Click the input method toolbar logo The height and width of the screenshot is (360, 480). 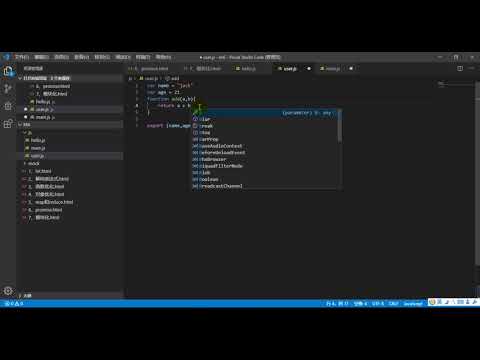click(x=432, y=302)
